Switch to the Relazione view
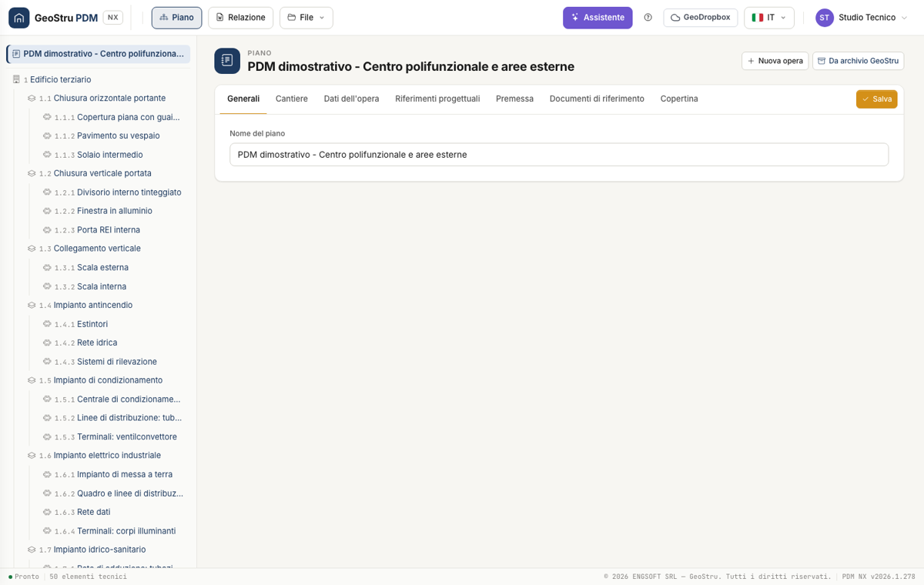The width and height of the screenshot is (924, 585). point(240,18)
